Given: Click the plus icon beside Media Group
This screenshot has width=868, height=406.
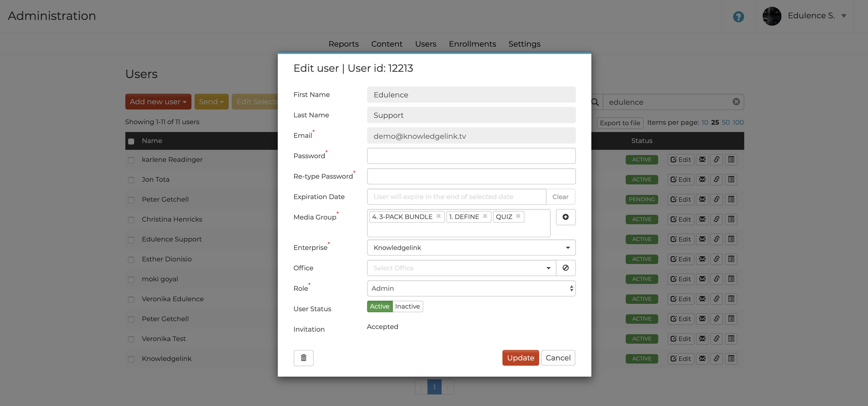Looking at the screenshot, I should 565,217.
